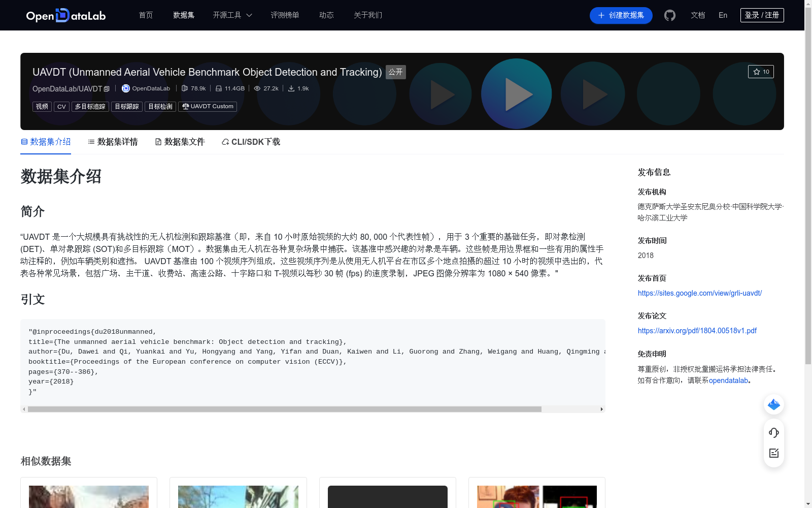Screen dimensions: 812x508
Task: Click the CV tag
Action: (61, 107)
